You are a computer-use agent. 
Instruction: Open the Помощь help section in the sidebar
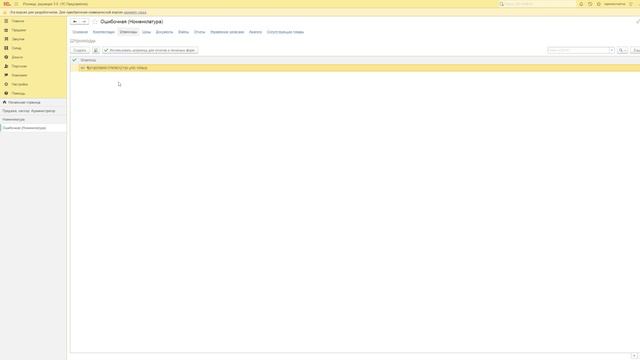pyautogui.click(x=18, y=93)
